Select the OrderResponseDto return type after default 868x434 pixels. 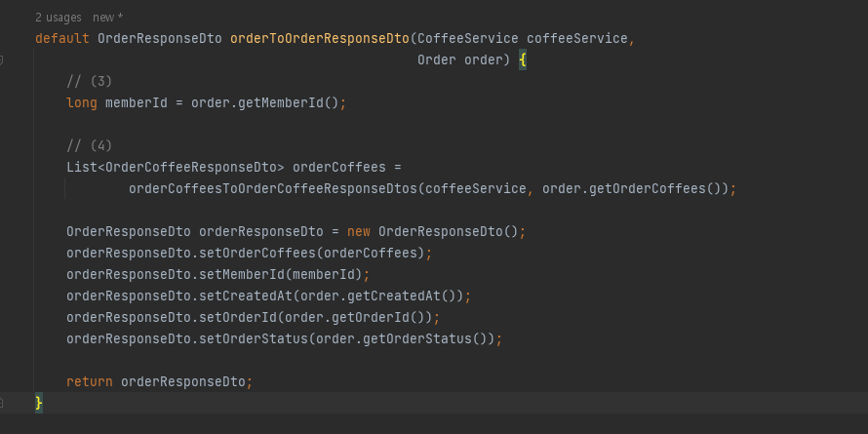(160, 39)
